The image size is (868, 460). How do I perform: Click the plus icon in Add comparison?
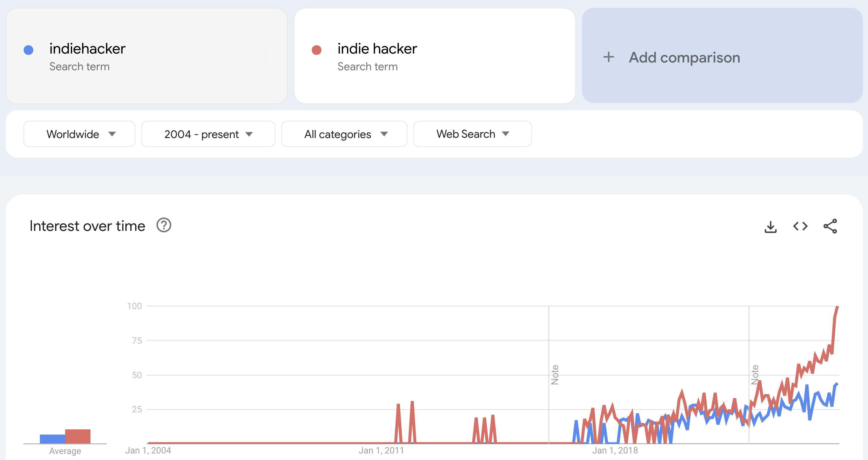[609, 57]
